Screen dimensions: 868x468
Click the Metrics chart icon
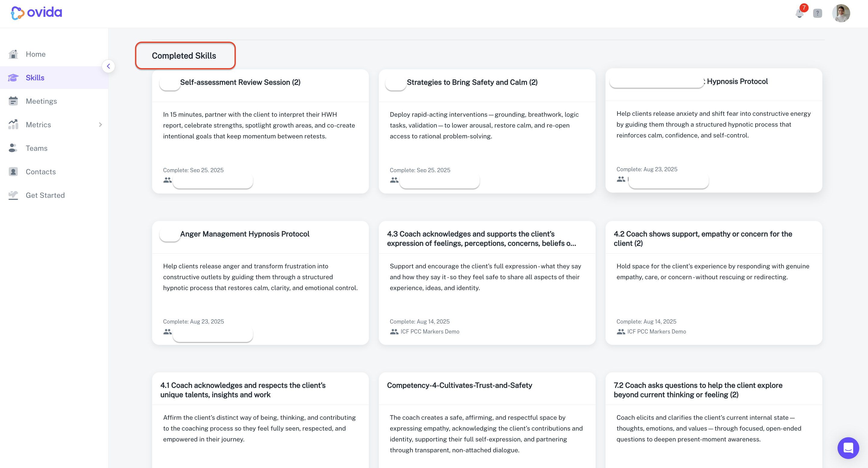click(x=13, y=124)
